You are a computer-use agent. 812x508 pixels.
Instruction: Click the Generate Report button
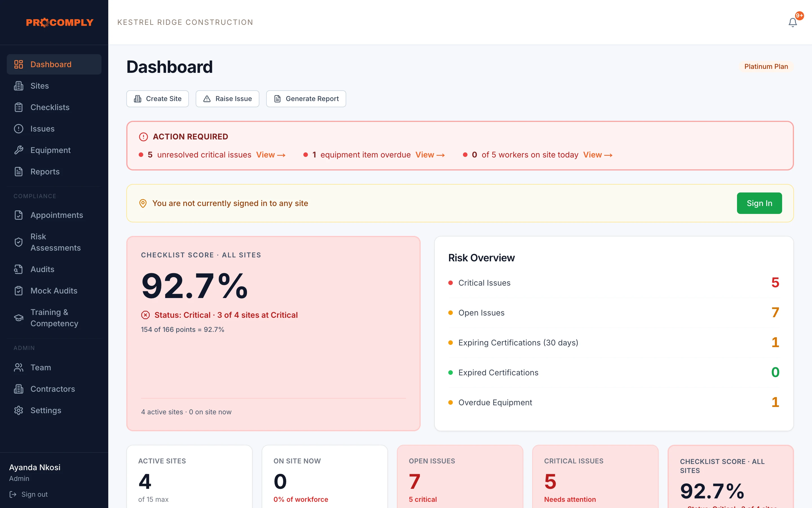click(306, 99)
